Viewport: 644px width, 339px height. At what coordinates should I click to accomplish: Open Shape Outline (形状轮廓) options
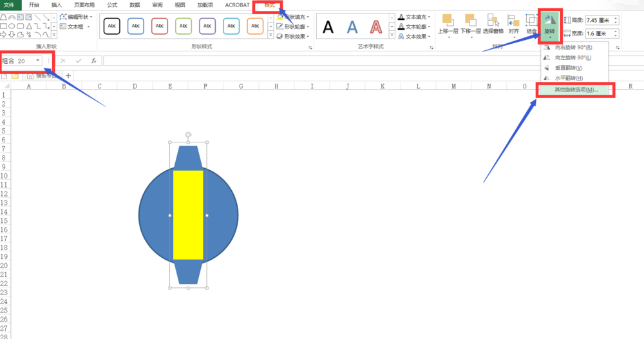pyautogui.click(x=293, y=26)
